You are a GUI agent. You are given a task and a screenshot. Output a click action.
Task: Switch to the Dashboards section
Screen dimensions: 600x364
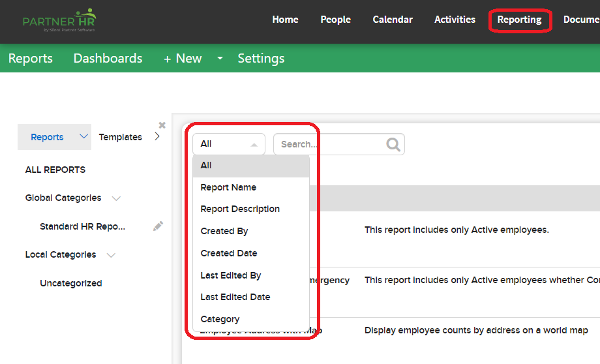pyautogui.click(x=108, y=58)
